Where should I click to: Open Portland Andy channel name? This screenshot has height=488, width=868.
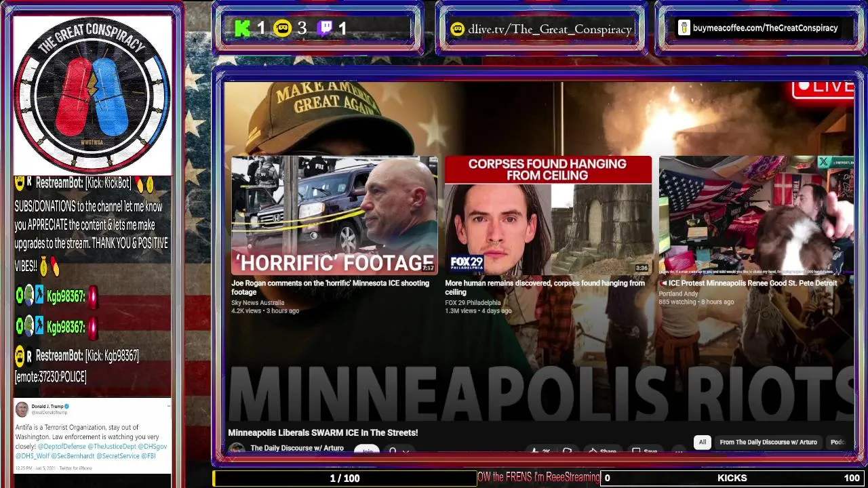[678, 293]
